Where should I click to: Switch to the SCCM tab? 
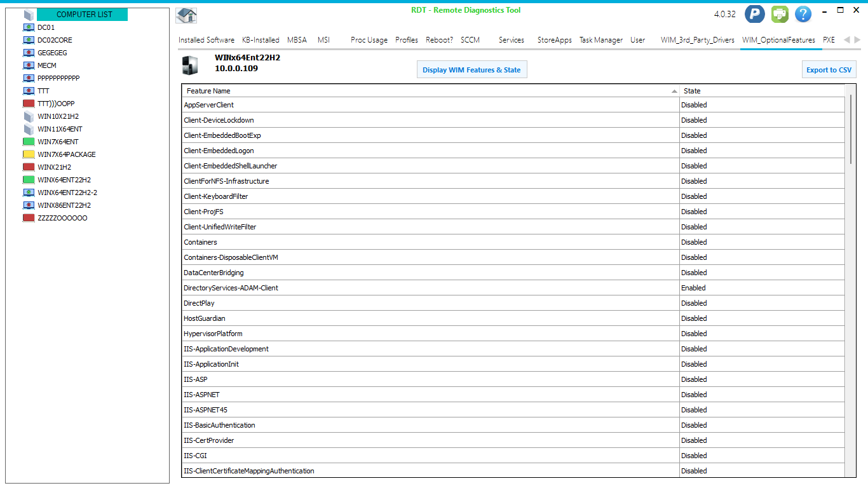(x=470, y=40)
